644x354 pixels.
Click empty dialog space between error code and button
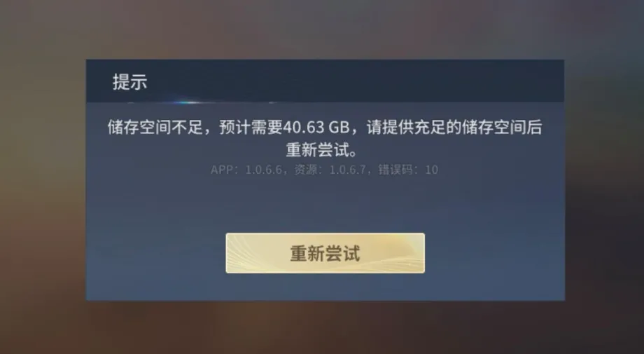tap(325, 204)
